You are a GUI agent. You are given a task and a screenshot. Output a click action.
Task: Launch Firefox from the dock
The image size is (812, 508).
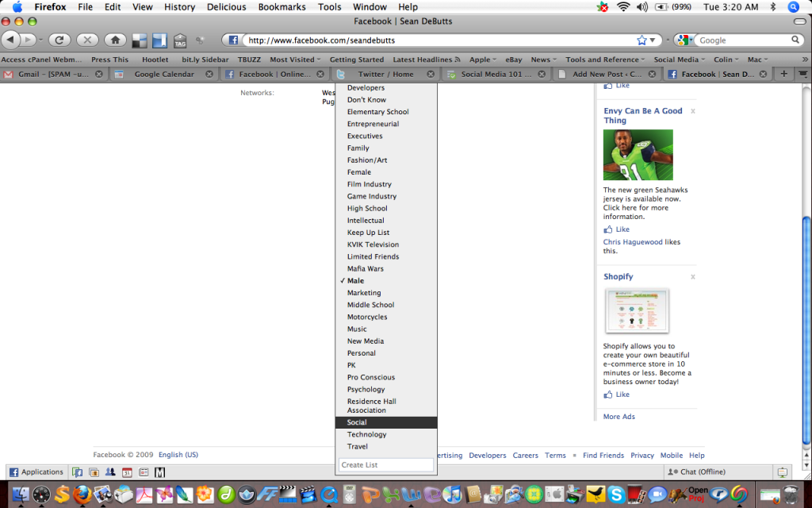[x=82, y=495]
